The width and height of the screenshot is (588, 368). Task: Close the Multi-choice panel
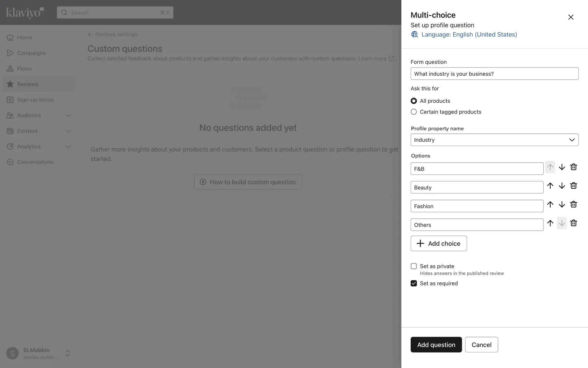click(571, 17)
